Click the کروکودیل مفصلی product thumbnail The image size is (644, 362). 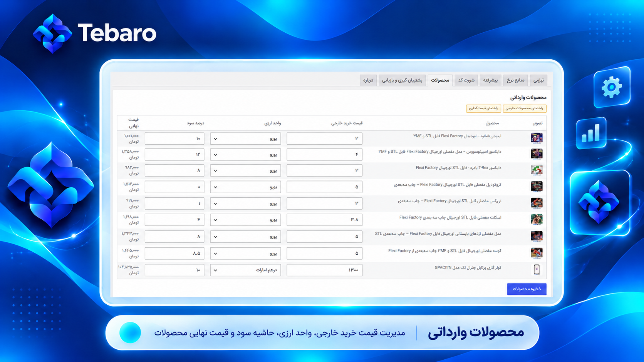coord(537,187)
